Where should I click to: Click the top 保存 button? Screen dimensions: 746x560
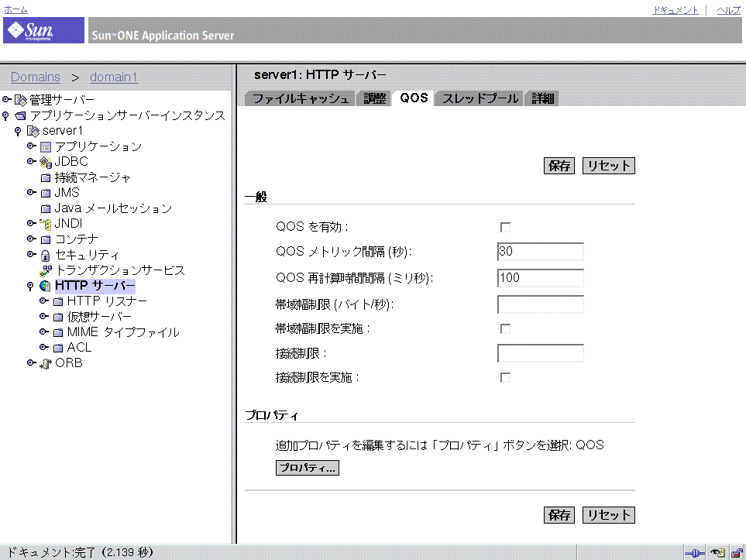pyautogui.click(x=559, y=166)
